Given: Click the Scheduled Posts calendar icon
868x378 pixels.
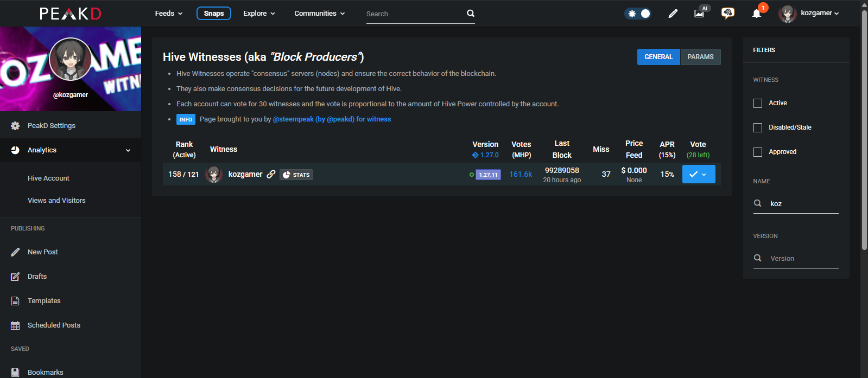Looking at the screenshot, I should (15, 325).
